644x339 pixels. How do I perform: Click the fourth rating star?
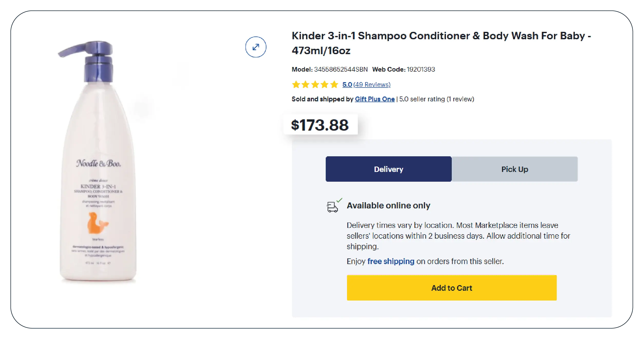[325, 84]
